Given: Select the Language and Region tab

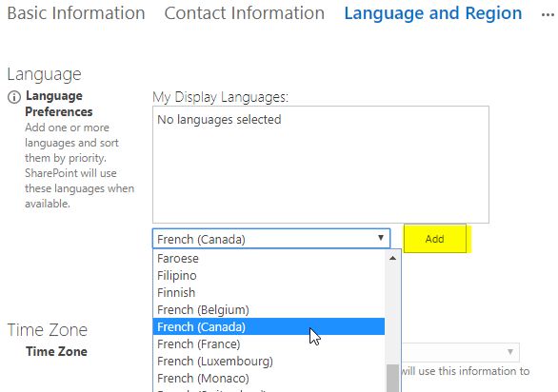Looking at the screenshot, I should point(433,13).
